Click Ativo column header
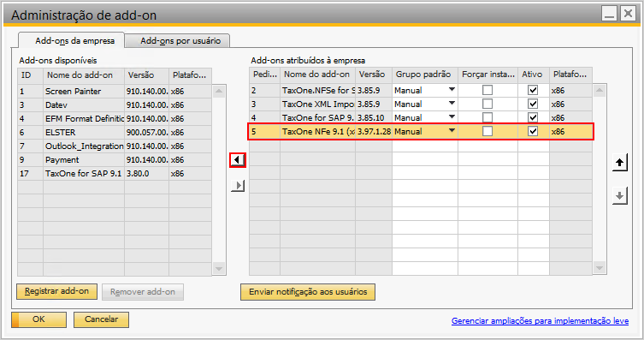 (534, 75)
